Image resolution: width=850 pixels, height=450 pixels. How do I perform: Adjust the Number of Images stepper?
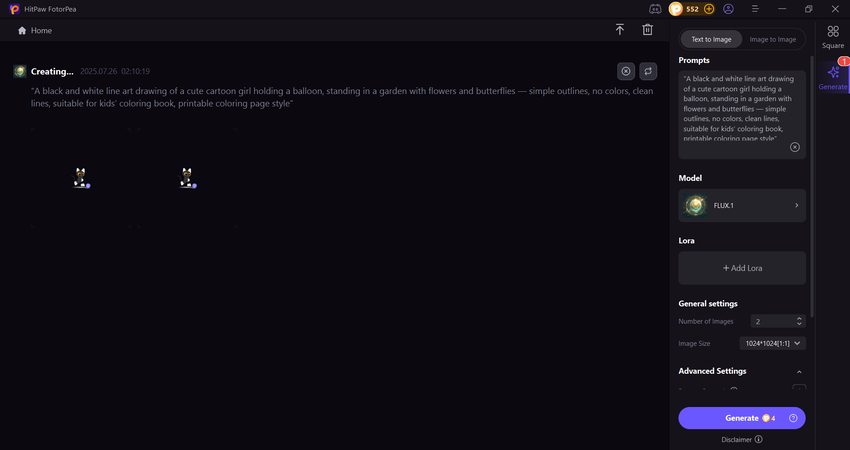[x=799, y=321]
